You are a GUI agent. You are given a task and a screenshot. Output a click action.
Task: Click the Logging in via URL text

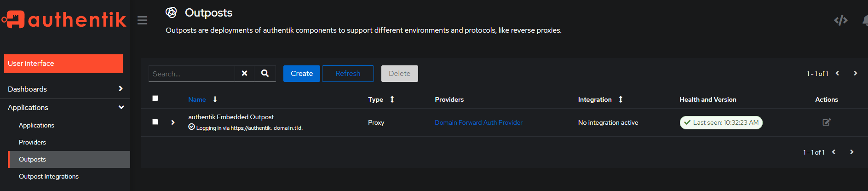pos(249,128)
